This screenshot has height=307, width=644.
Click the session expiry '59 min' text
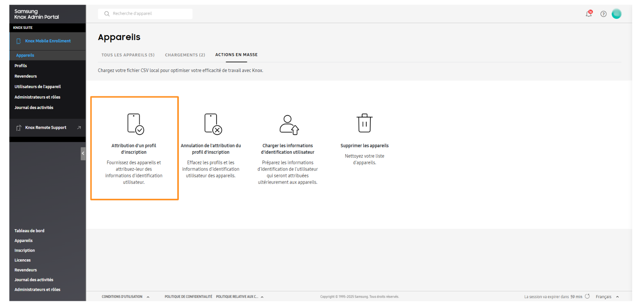(576, 297)
